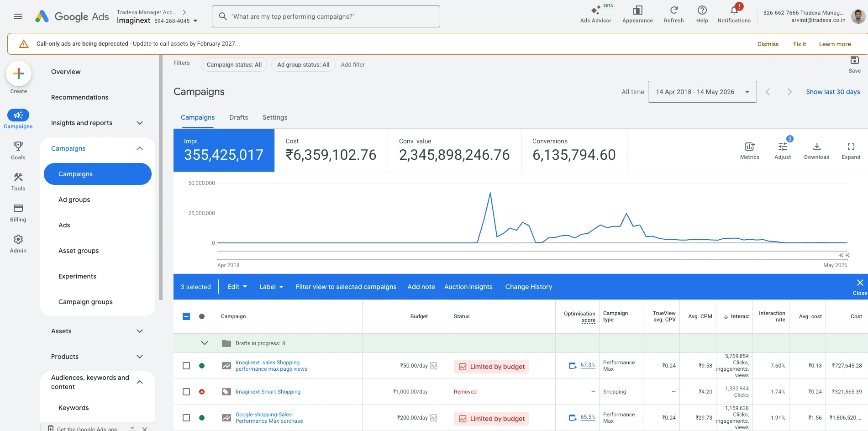Close the bulk selection bar
The height and width of the screenshot is (431, 868).
pos(860,287)
